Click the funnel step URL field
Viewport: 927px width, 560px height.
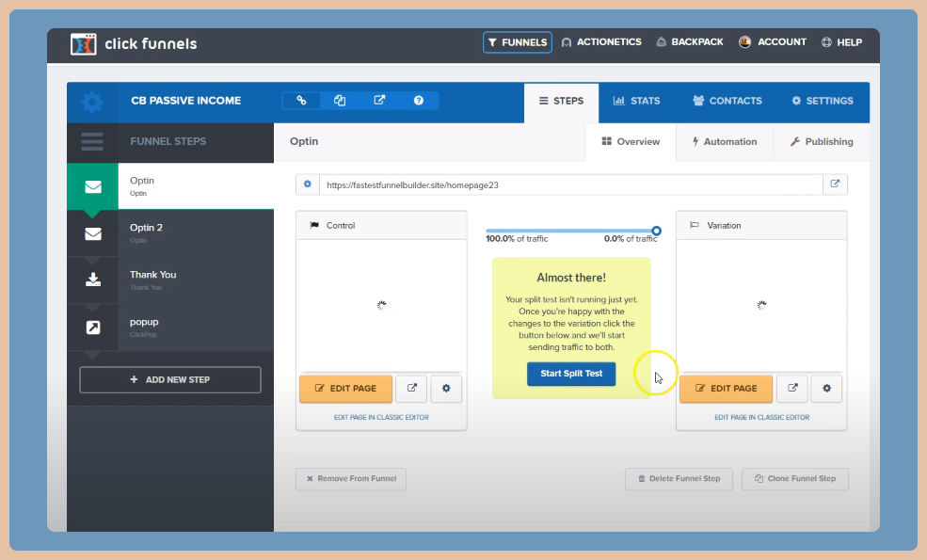tap(571, 185)
